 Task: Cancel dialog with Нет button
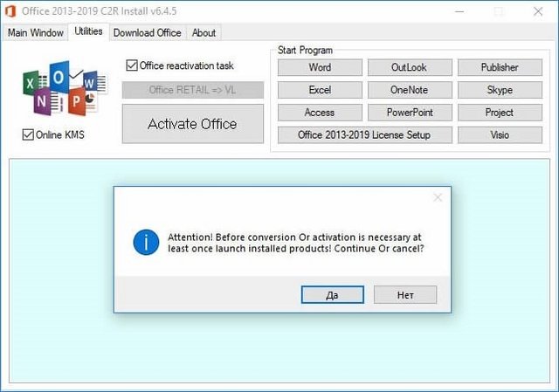click(x=405, y=295)
